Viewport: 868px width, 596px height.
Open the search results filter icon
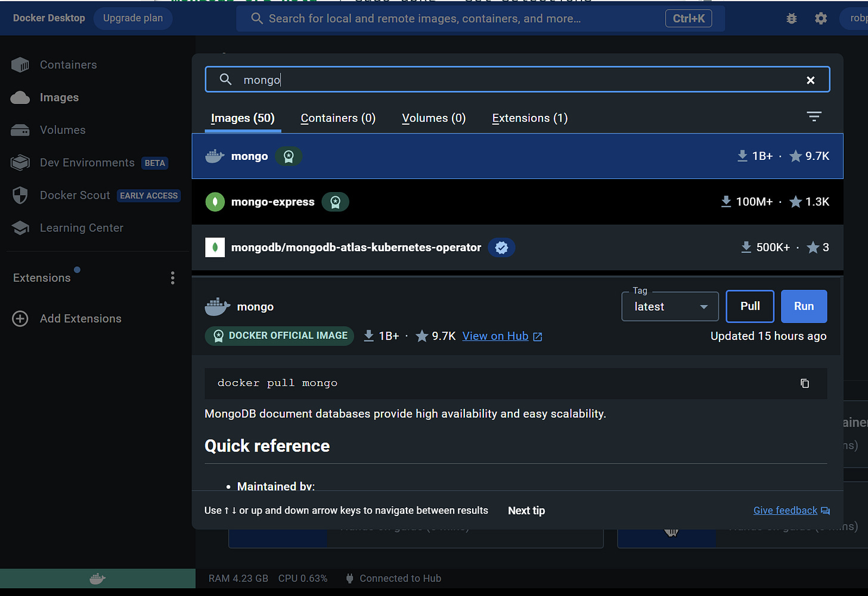click(x=814, y=116)
